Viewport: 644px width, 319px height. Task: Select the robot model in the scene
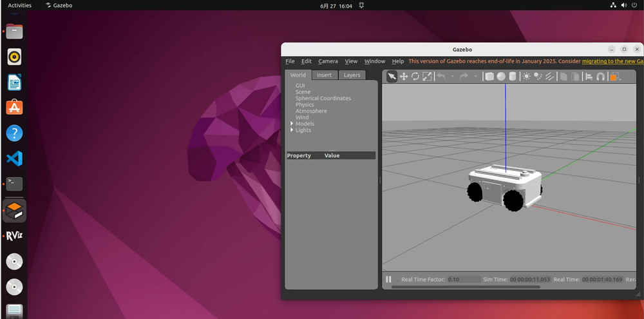click(x=504, y=188)
